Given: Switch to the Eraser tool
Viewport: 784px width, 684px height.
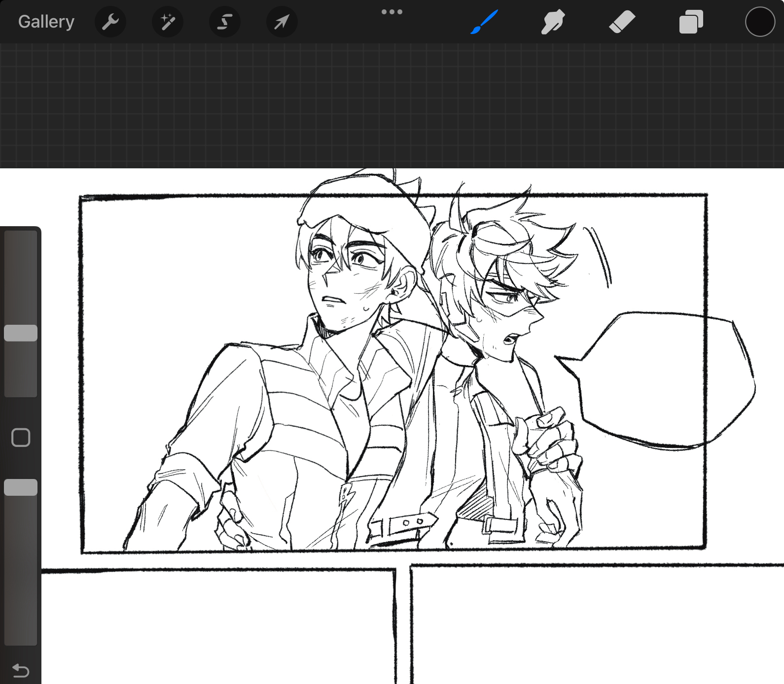Looking at the screenshot, I should tap(622, 22).
